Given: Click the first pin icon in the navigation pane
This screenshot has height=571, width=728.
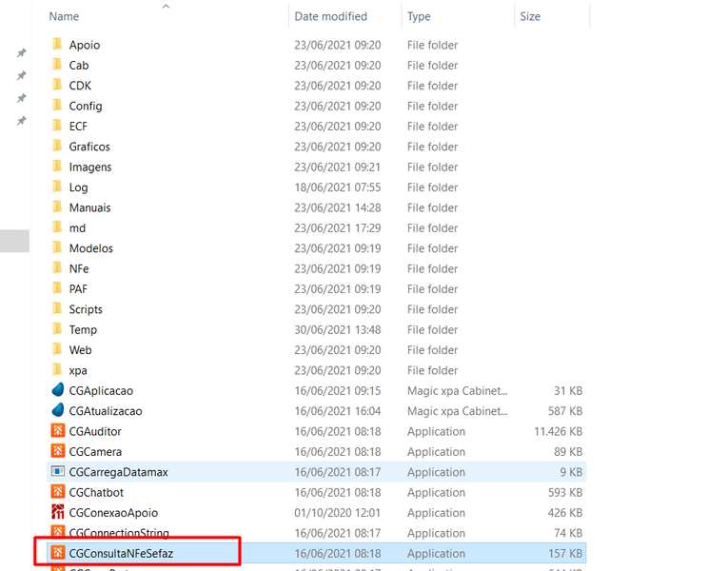Looking at the screenshot, I should tap(21, 52).
